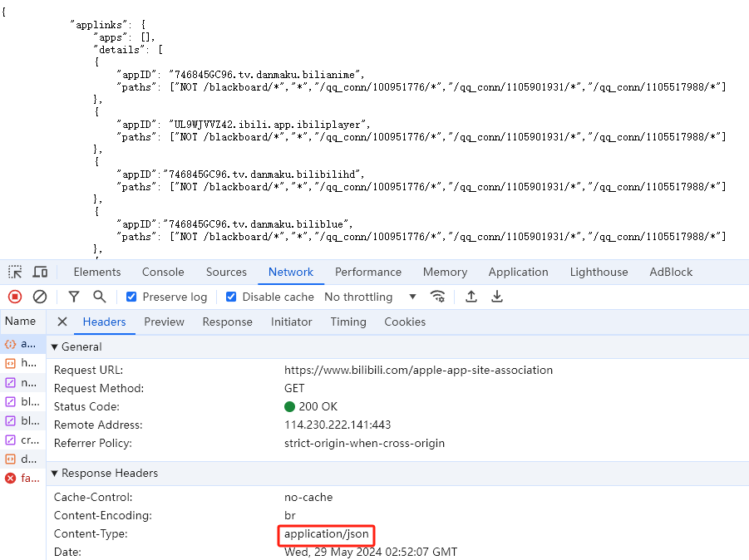Image resolution: width=749 pixels, height=560 pixels.
Task: Click the GET request method value
Action: click(x=293, y=388)
